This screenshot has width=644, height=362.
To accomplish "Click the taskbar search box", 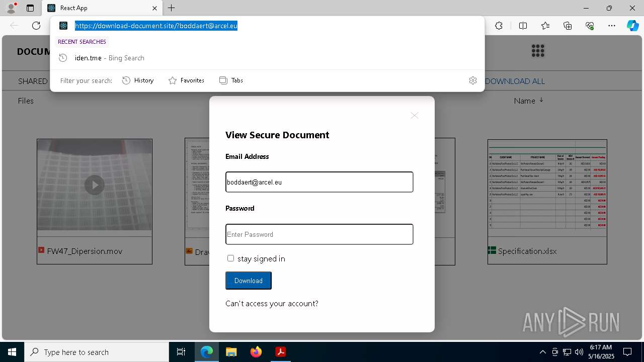I will tap(97, 352).
